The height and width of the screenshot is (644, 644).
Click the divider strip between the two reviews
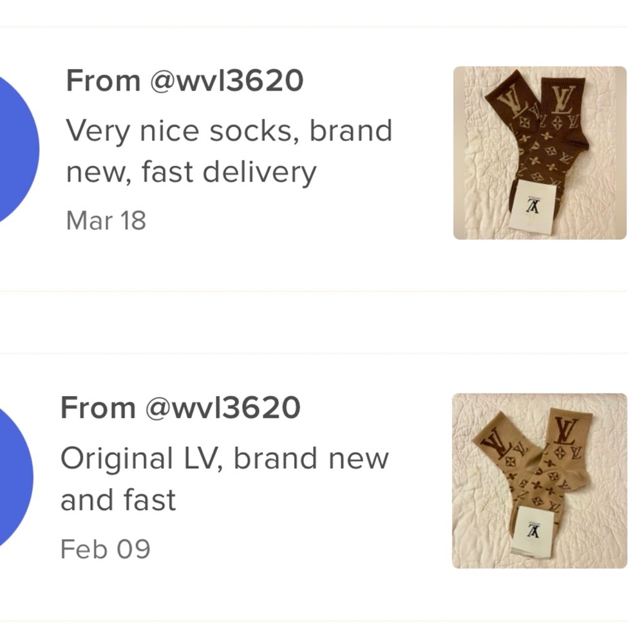click(x=322, y=322)
